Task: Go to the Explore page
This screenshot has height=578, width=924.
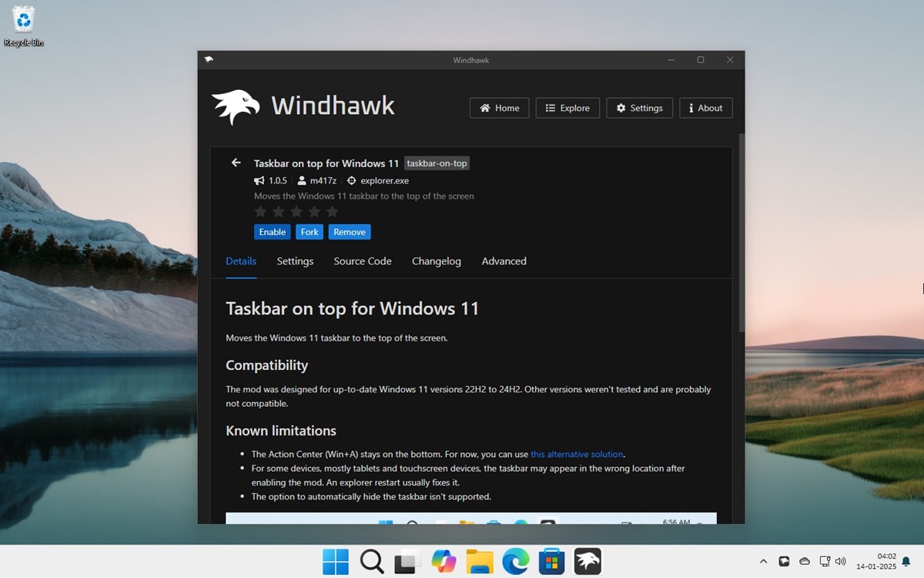Action: pyautogui.click(x=567, y=108)
